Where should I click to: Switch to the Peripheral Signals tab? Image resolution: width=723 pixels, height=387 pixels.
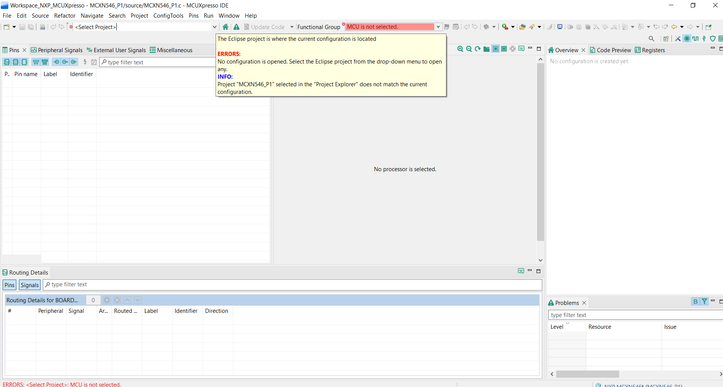click(x=57, y=50)
